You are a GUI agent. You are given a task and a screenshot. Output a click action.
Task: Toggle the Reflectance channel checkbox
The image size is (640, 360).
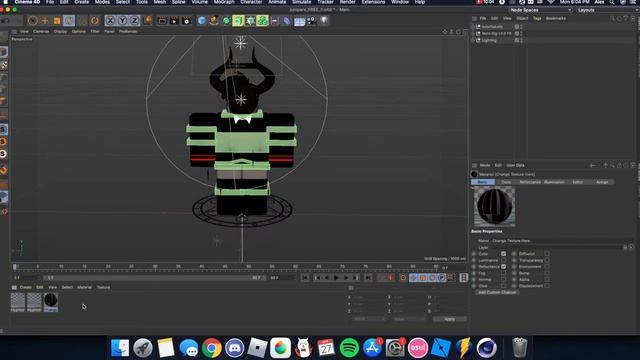(x=503, y=267)
